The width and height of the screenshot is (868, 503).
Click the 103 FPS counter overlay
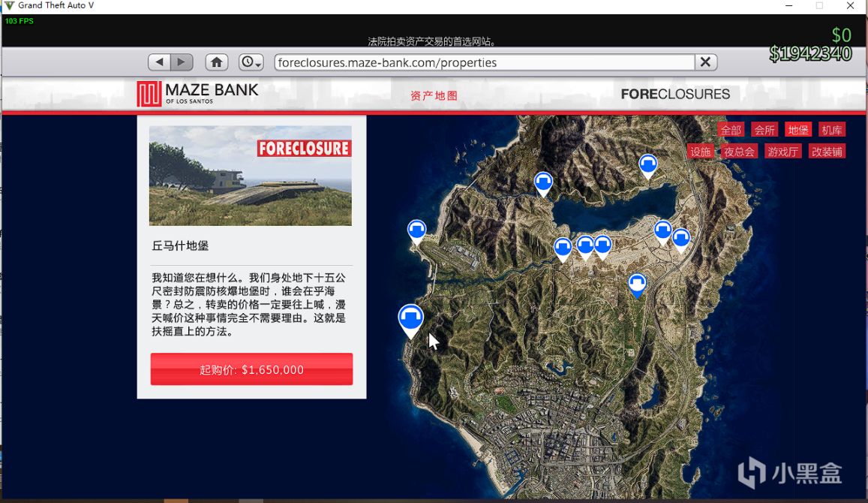point(20,21)
